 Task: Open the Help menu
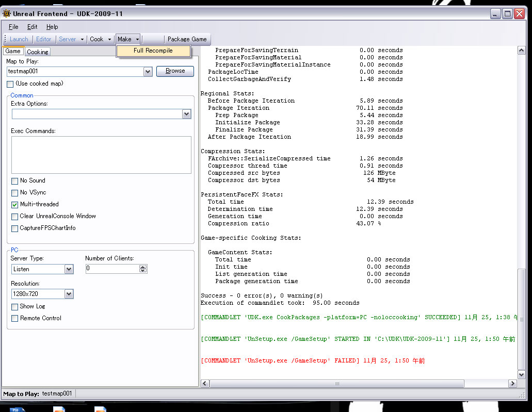[52, 27]
